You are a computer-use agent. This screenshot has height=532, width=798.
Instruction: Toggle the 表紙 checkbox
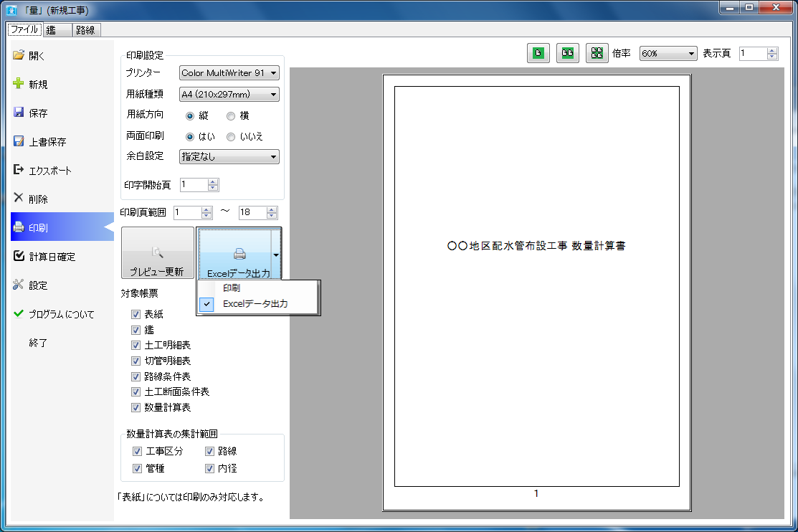click(x=136, y=314)
